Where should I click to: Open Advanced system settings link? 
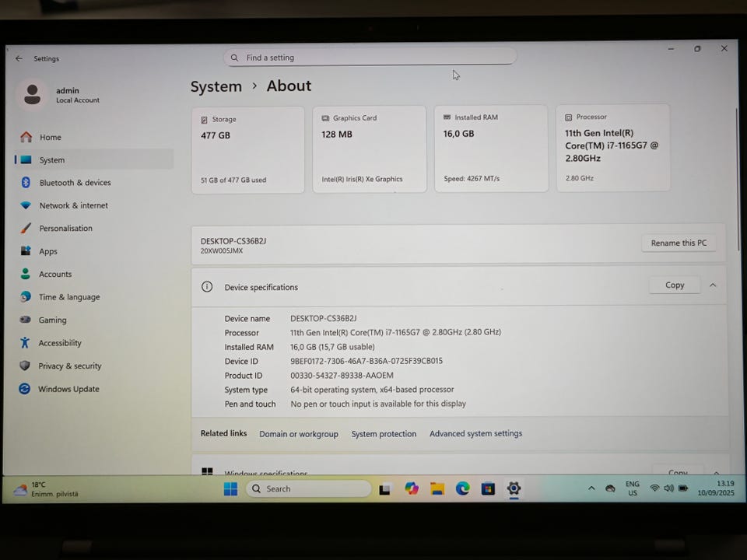(476, 433)
